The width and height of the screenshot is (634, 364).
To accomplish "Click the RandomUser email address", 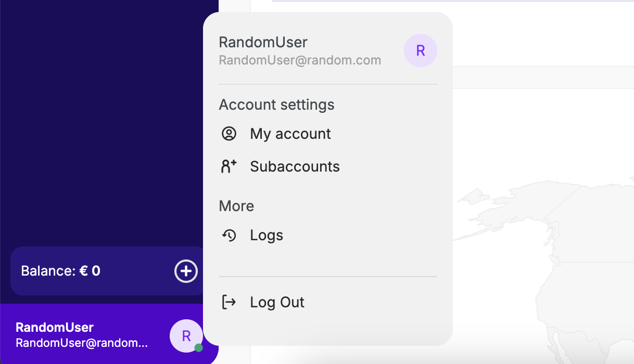I will (299, 60).
